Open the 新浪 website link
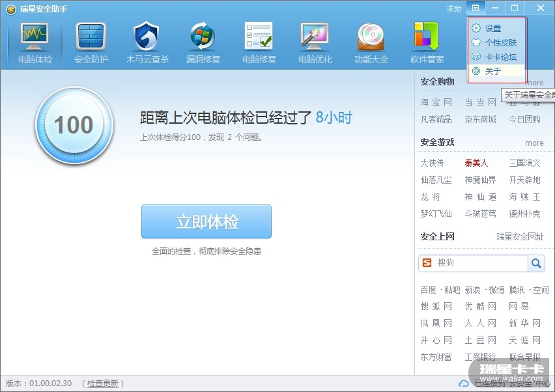555x392 pixels. click(472, 290)
